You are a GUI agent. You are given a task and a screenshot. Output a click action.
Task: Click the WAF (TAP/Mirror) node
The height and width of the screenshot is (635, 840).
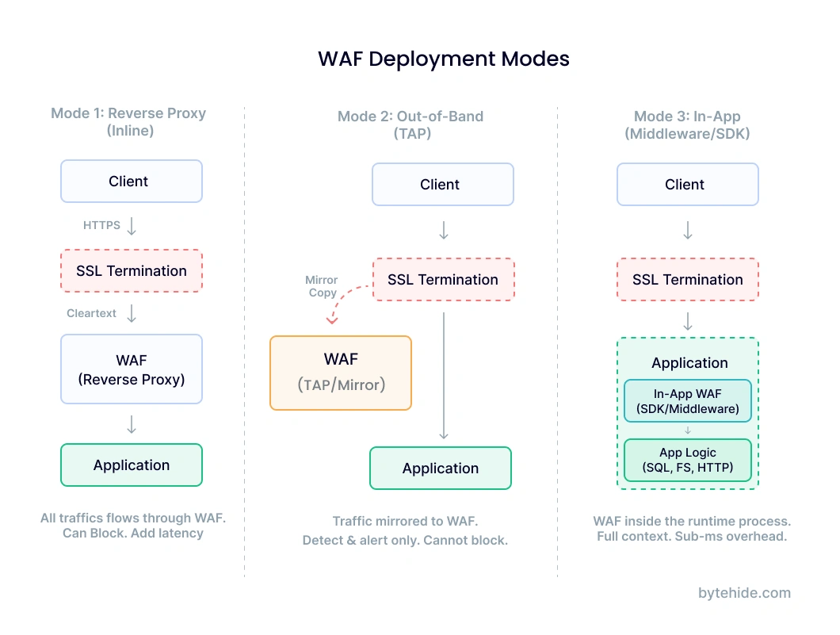pos(341,372)
